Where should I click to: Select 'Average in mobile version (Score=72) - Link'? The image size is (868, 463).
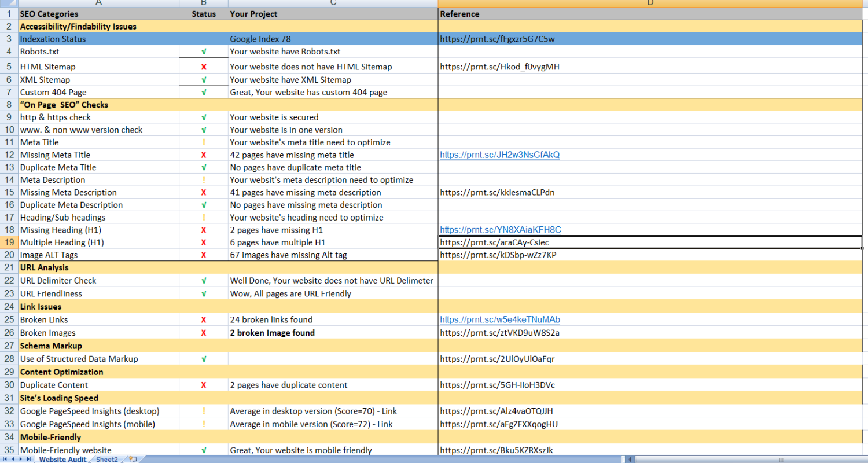pyautogui.click(x=333, y=424)
